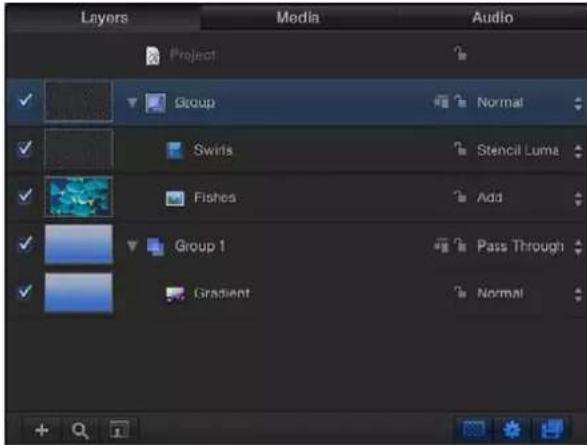Screen dimensions: 587x445
Task: Open Fishes' Add blend mode menu
Action: (490, 198)
